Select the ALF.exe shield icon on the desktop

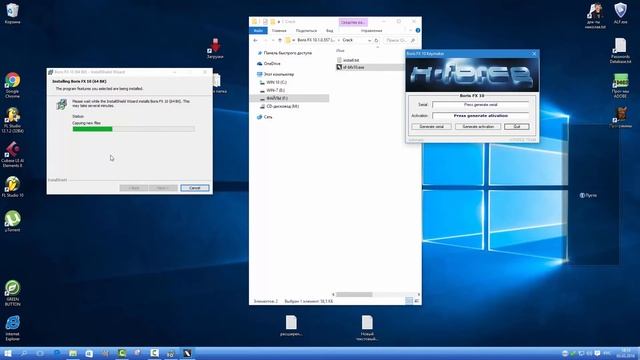[620, 13]
